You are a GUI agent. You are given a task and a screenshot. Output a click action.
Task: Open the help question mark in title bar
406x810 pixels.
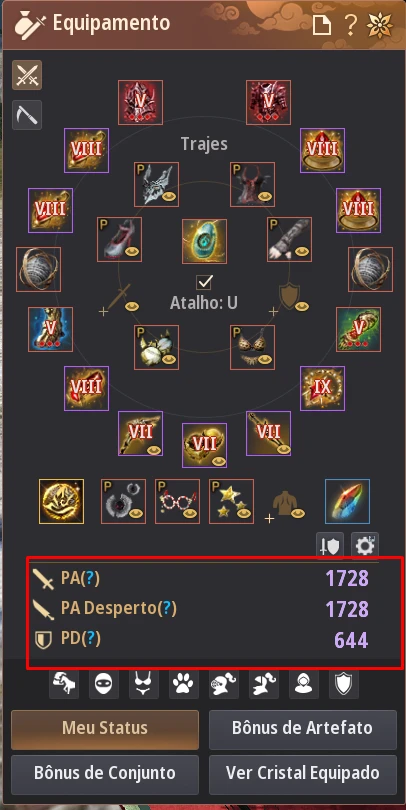(351, 24)
